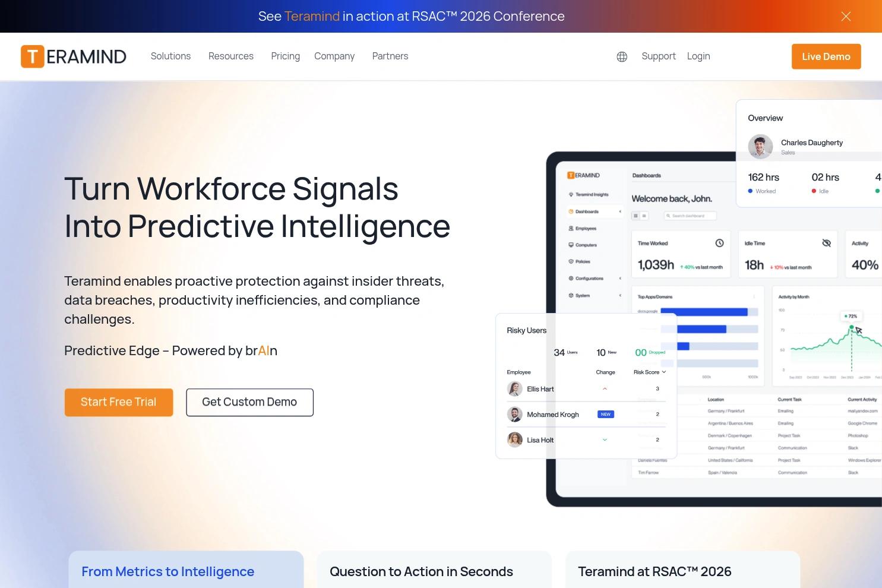The height and width of the screenshot is (588, 882).
Task: Click the Search dashboard field
Action: [x=690, y=216]
